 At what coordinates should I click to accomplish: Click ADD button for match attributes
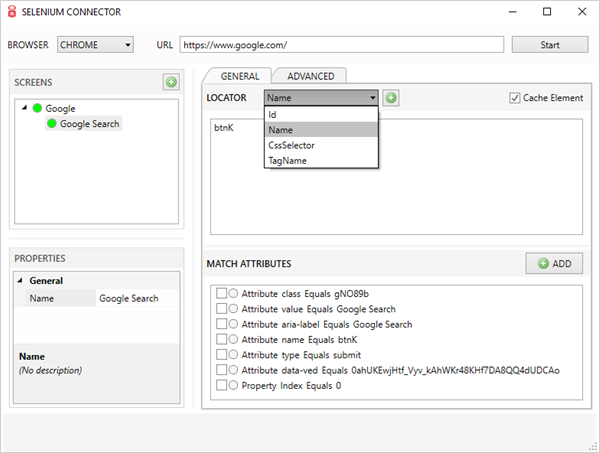[x=554, y=264]
